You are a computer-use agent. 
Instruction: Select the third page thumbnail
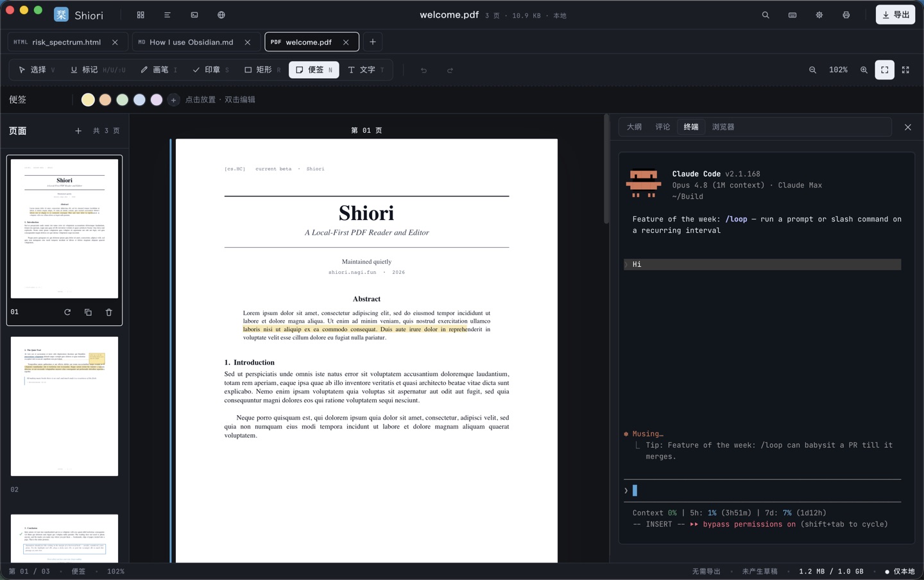pyautogui.click(x=64, y=538)
